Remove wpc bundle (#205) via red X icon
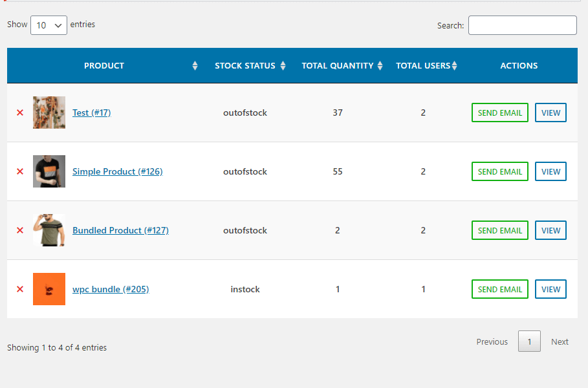The width and height of the screenshot is (588, 388). click(x=20, y=289)
